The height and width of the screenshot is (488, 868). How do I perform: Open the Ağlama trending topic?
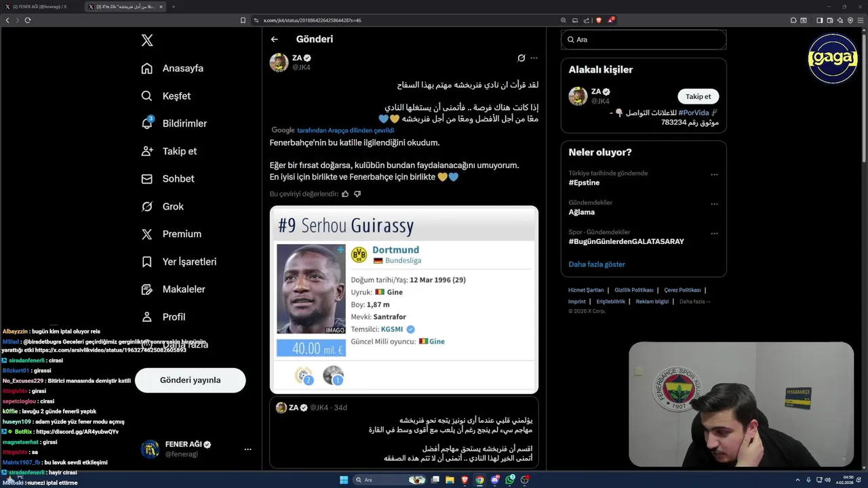click(x=582, y=212)
